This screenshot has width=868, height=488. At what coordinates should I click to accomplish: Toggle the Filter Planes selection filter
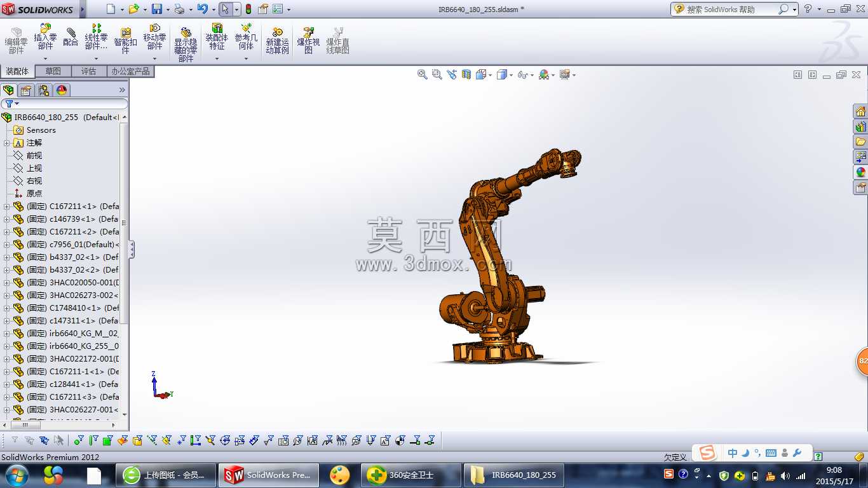166,440
